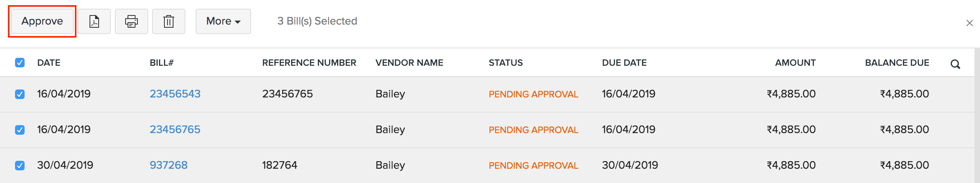Delete selected bills with trash icon
The image size is (980, 183).
pyautogui.click(x=169, y=21)
